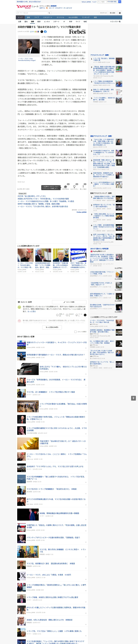Share the article on X from the header

(42, 32)
